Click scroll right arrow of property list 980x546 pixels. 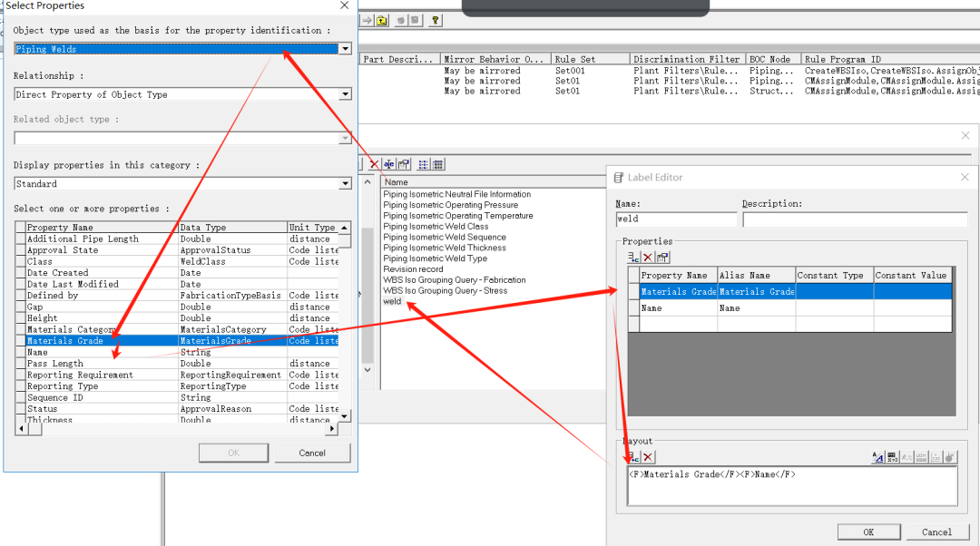[332, 429]
